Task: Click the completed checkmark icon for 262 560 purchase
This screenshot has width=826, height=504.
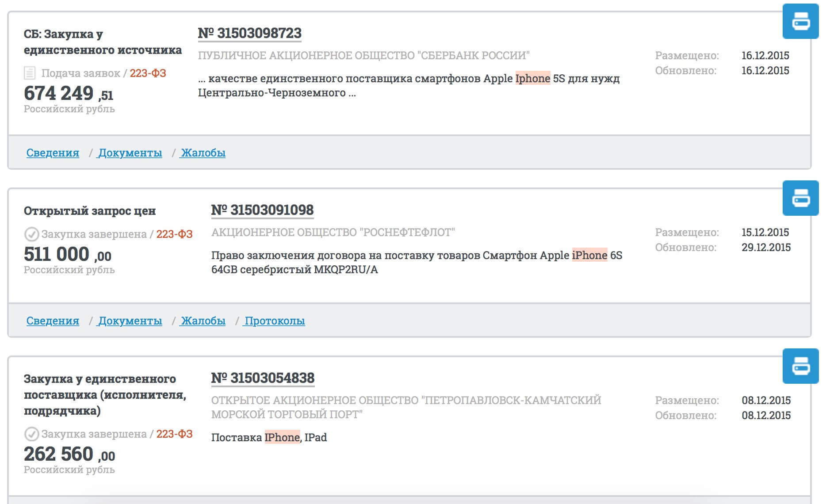Action: 31,434
